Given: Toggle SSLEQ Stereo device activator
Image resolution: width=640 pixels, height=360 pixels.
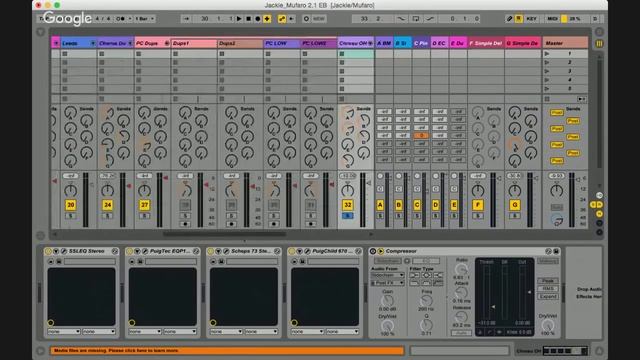Looking at the screenshot, I should tap(49, 251).
